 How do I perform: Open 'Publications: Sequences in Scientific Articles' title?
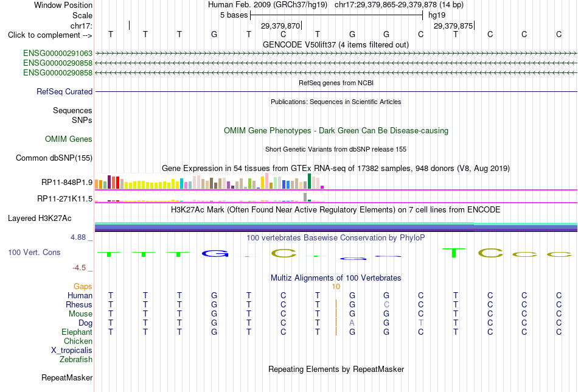point(336,102)
